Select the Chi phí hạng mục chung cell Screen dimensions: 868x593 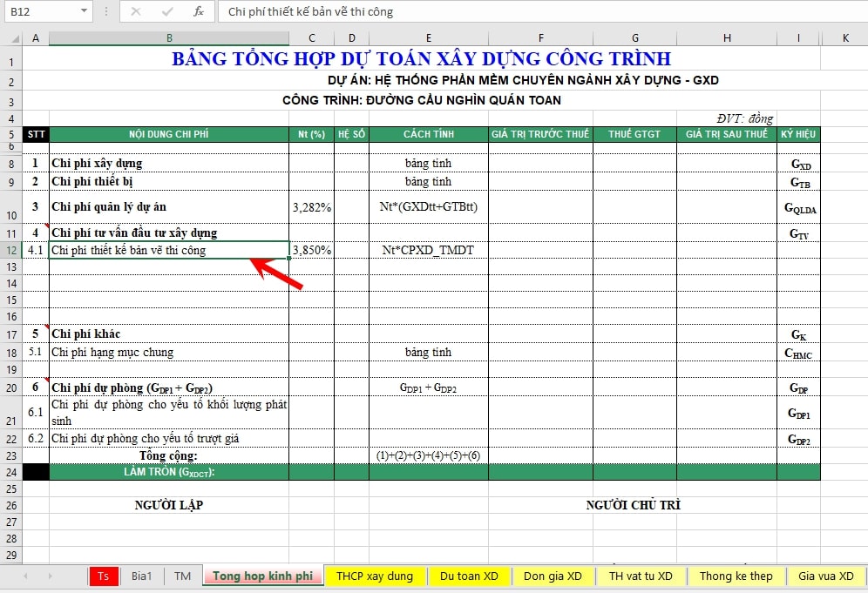click(x=168, y=353)
